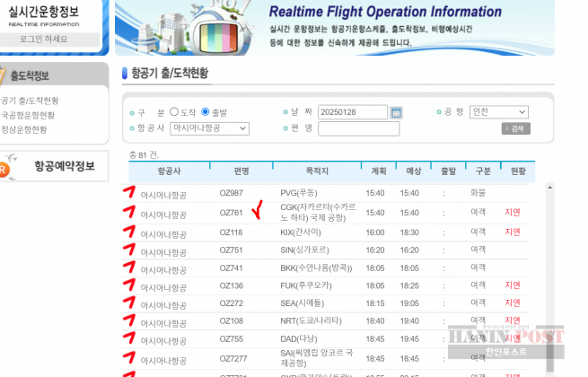
Task: Select the 도착 (arrival) radio button
Action: (174, 112)
